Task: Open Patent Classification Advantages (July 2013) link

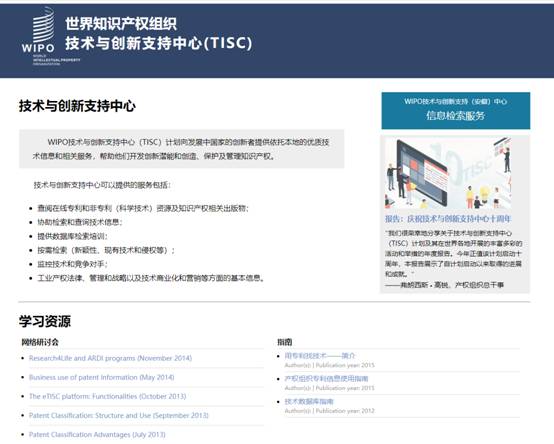Action: coord(97,434)
